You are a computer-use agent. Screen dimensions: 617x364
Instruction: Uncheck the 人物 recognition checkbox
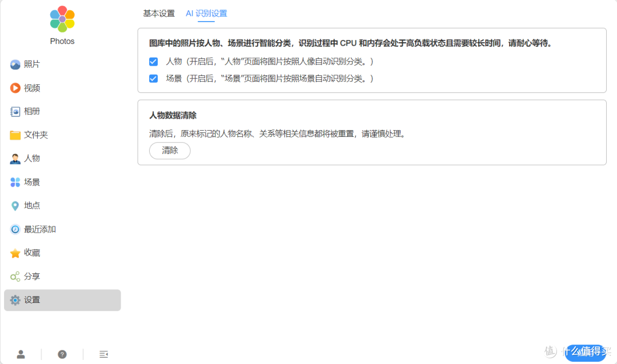pos(154,62)
